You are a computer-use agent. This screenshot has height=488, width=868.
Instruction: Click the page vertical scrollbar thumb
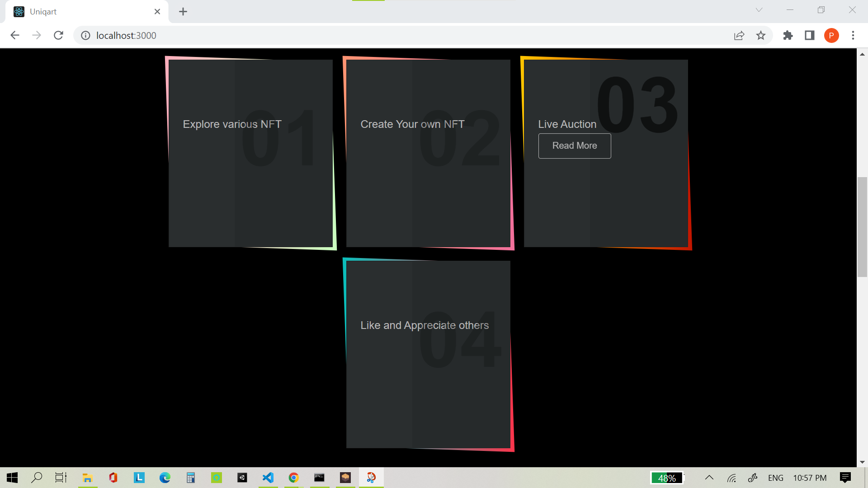pos(862,227)
